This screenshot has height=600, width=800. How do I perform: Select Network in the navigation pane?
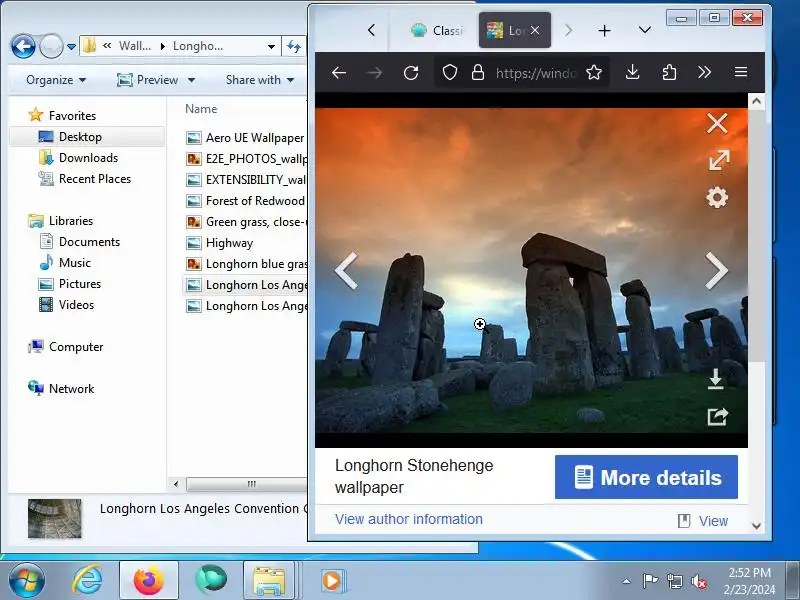(x=71, y=388)
